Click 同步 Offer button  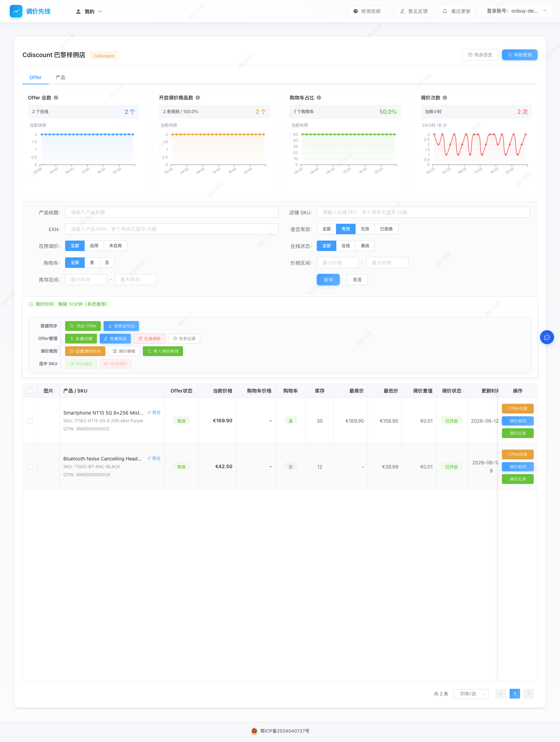(83, 326)
